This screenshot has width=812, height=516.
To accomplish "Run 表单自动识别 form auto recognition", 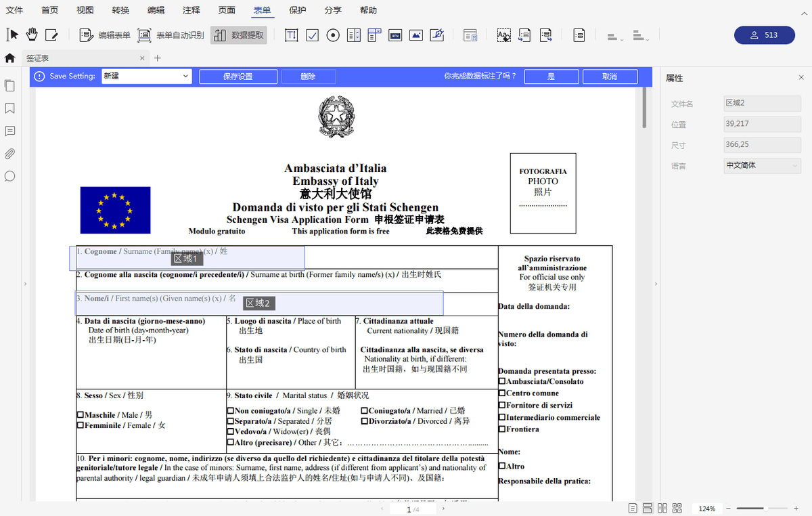I will [x=171, y=35].
